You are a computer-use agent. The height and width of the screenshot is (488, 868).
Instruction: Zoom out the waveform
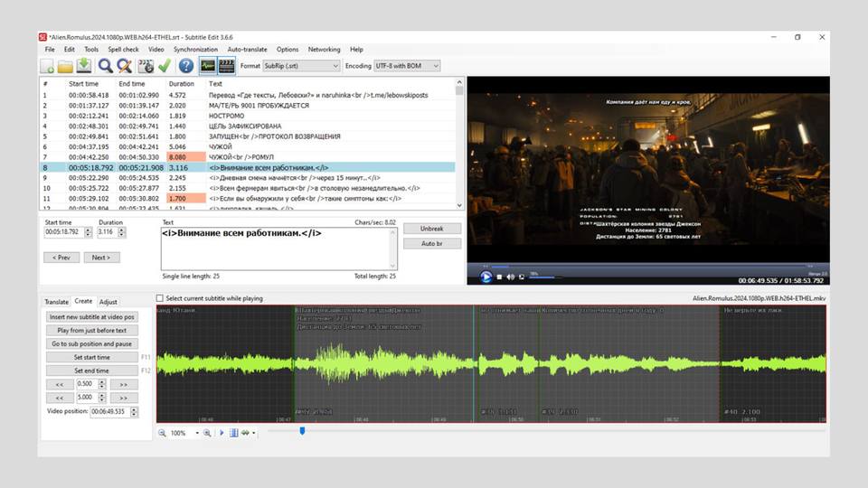162,433
